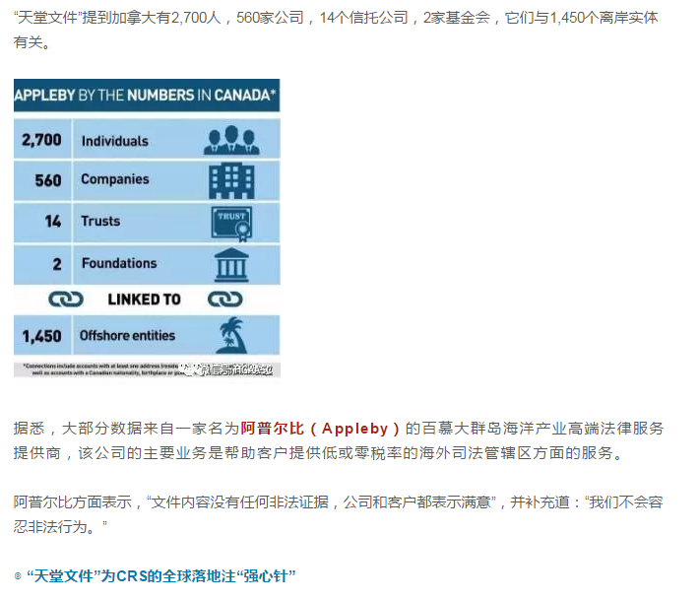The image size is (700, 601).
Task: Click the paragraph starting 阿普尔比方面表示
Action: [338, 514]
